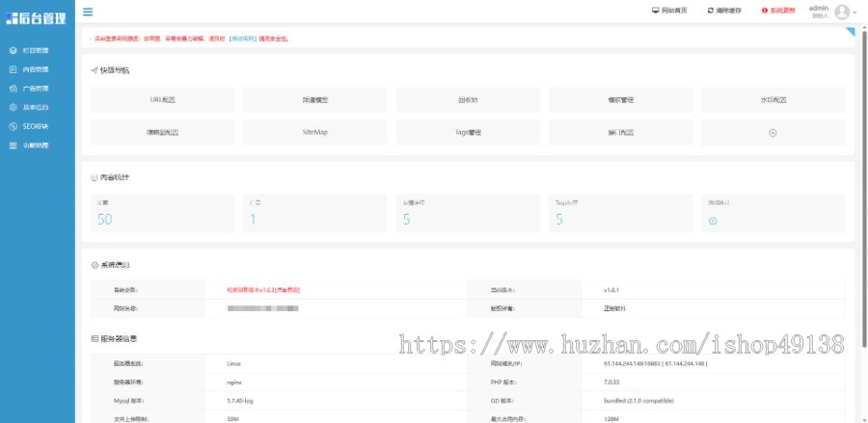Click the 后台管理 logo

(37, 18)
